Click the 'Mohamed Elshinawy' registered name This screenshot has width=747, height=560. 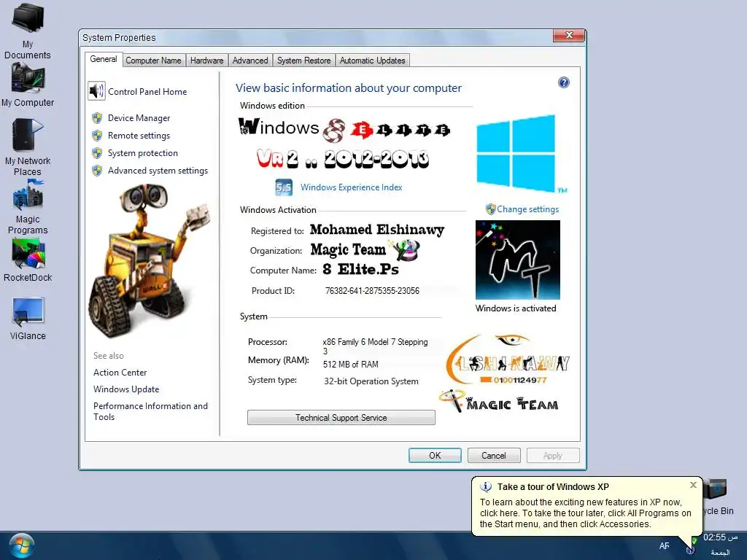pyautogui.click(x=377, y=230)
